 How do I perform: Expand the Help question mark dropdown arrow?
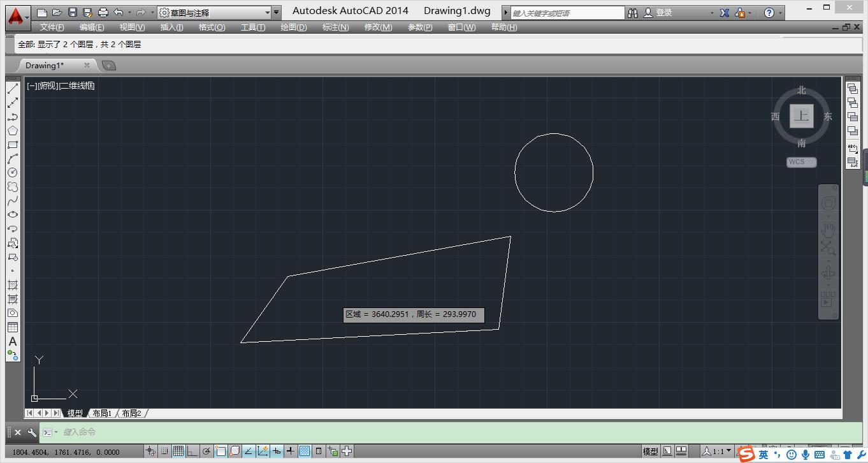click(781, 13)
